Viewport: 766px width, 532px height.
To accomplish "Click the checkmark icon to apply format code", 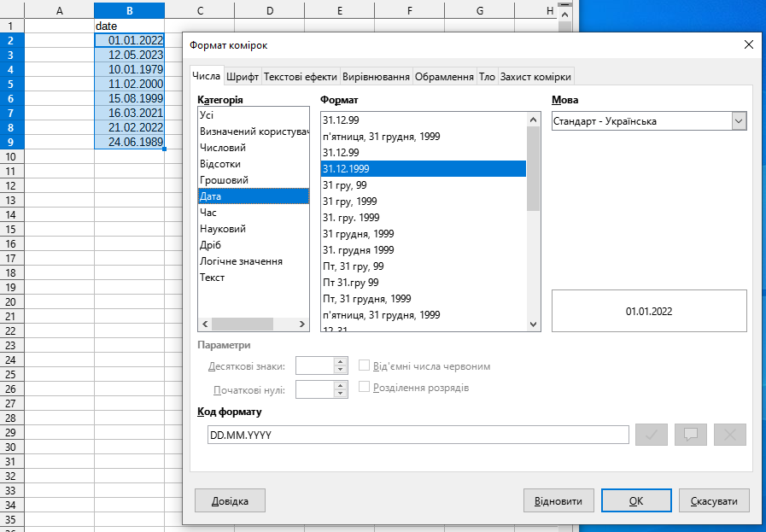I will pos(652,435).
